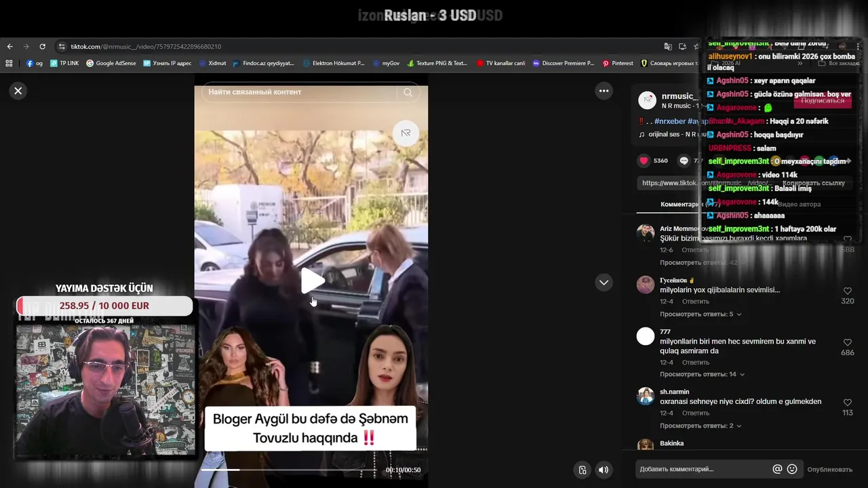Insert a mention with the @ icon
Image resolution: width=868 pixels, height=488 pixels.
[777, 469]
